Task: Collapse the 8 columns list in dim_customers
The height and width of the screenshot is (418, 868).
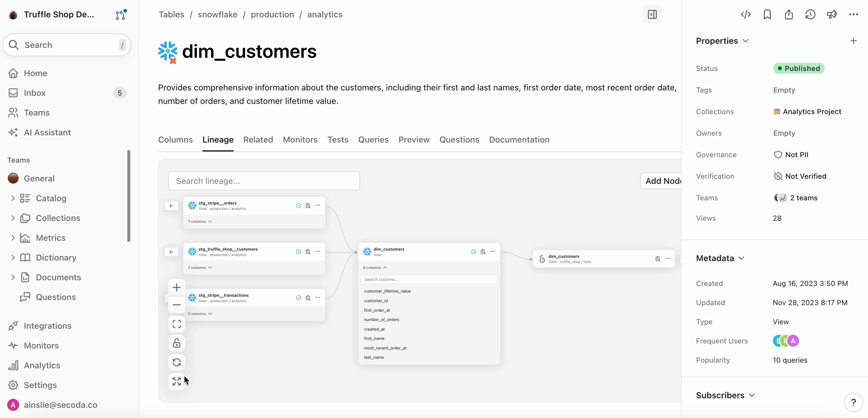Action: point(375,268)
